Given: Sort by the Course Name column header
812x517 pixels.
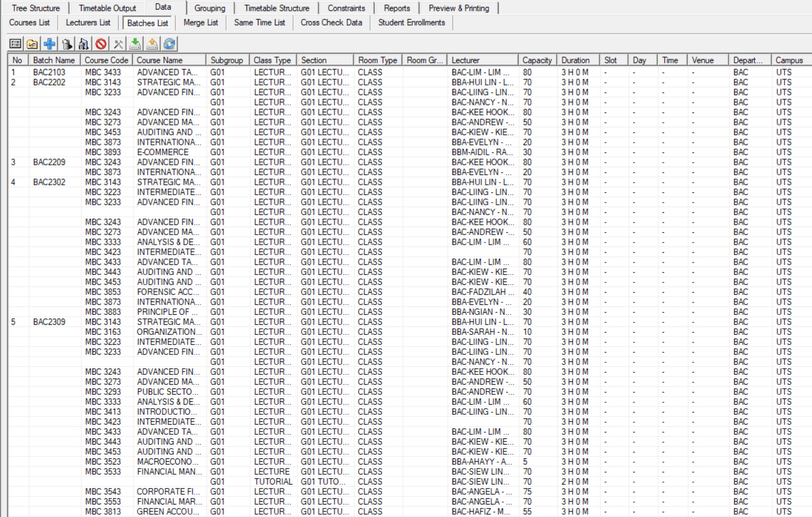Looking at the screenshot, I should tap(169, 60).
